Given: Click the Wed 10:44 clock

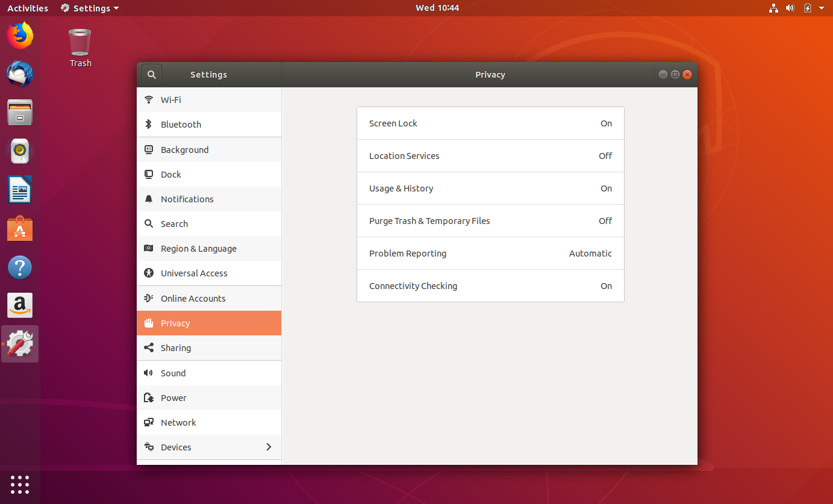Looking at the screenshot, I should coord(437,8).
